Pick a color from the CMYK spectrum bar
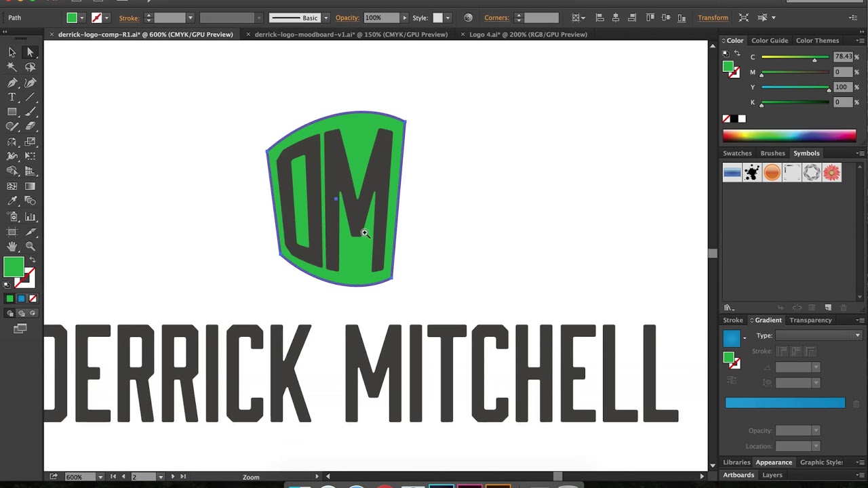This screenshot has width=868, height=488. (x=789, y=136)
